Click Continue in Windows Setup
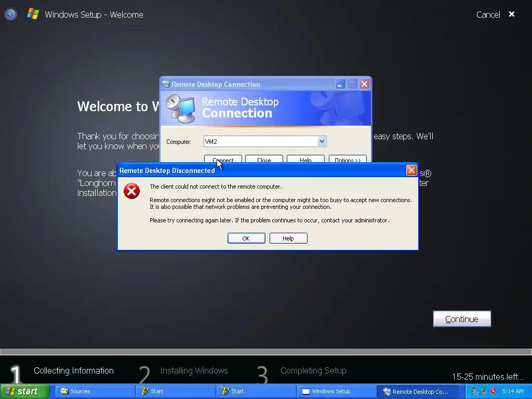Viewport: 532px width, 399px height. (x=462, y=319)
